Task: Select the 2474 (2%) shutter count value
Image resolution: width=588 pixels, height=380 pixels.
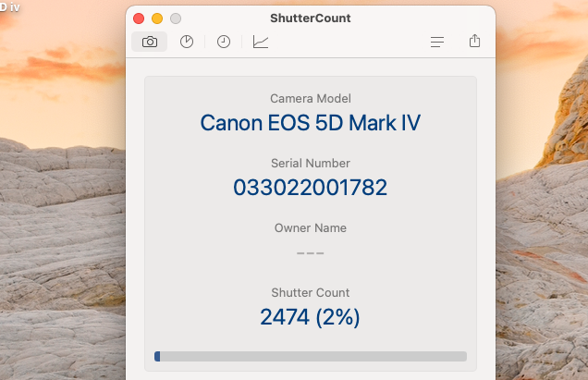Action: click(310, 317)
